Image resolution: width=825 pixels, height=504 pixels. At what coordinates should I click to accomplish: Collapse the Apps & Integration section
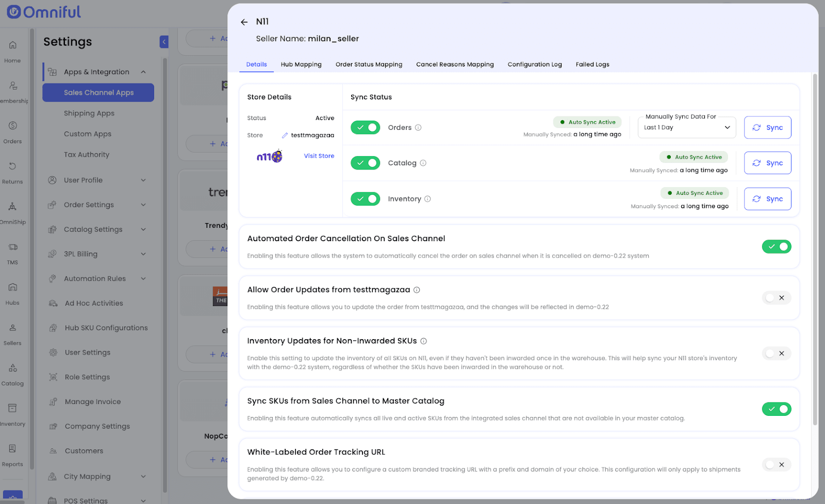[143, 72]
